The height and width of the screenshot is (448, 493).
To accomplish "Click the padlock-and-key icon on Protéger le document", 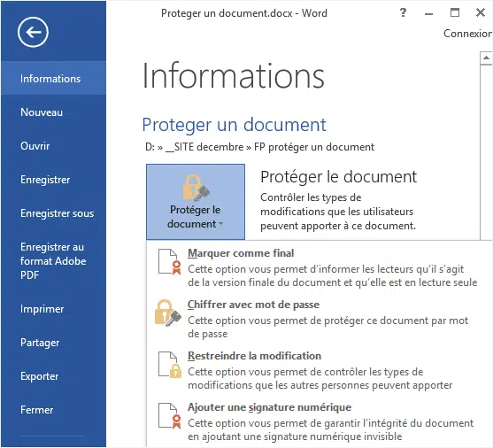I will click(196, 188).
